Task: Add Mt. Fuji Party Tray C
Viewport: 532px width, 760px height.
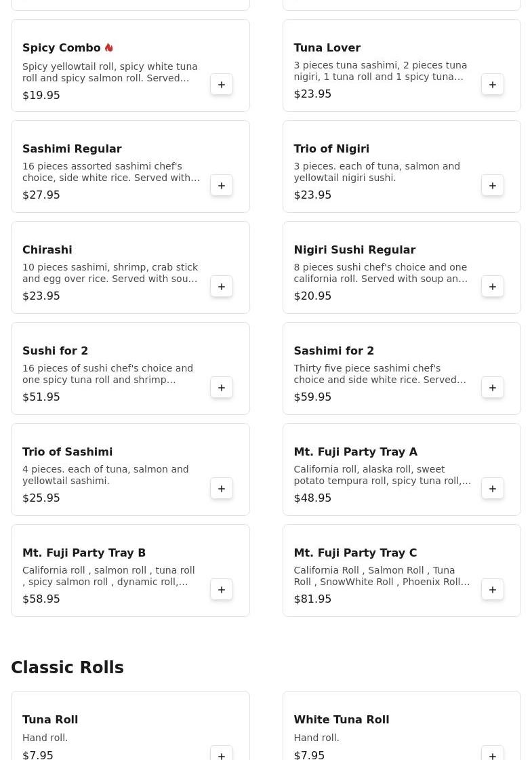Action: point(493,590)
